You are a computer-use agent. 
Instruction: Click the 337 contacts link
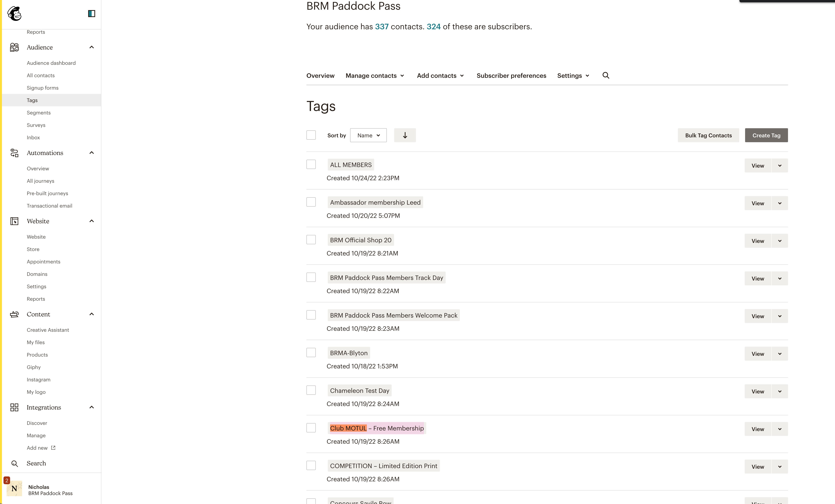click(382, 27)
